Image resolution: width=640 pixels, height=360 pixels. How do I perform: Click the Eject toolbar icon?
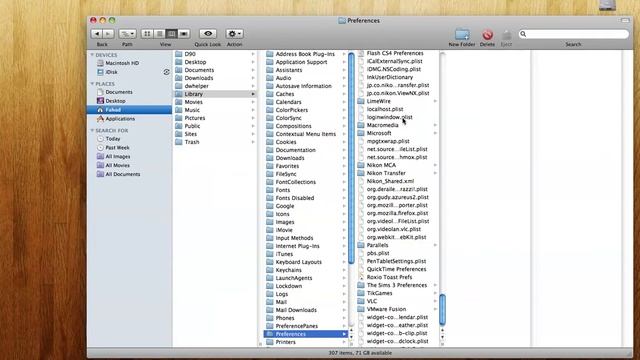tap(506, 35)
